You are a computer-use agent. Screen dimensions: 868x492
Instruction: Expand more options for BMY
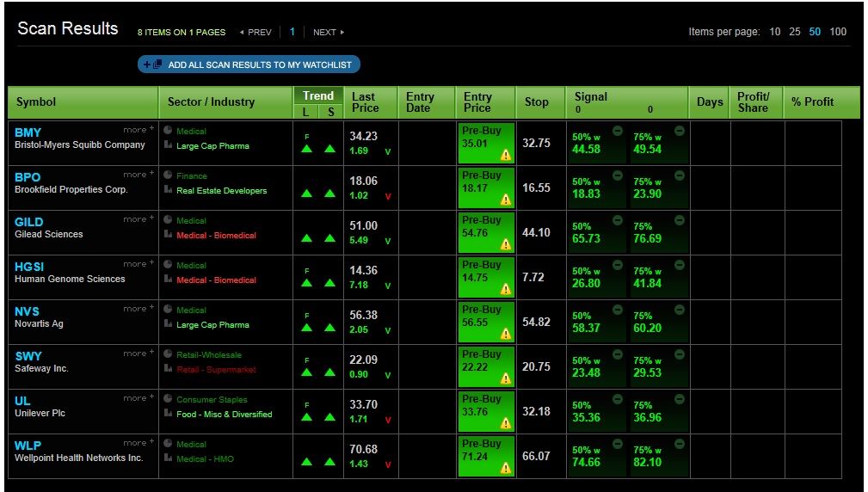click(139, 130)
